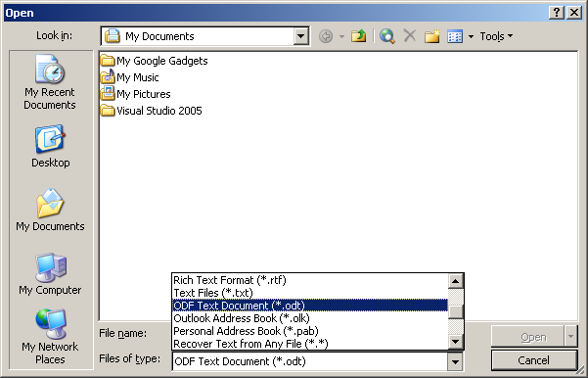This screenshot has width=588, height=378.
Task: Click the Views grid icon
Action: 455,36
